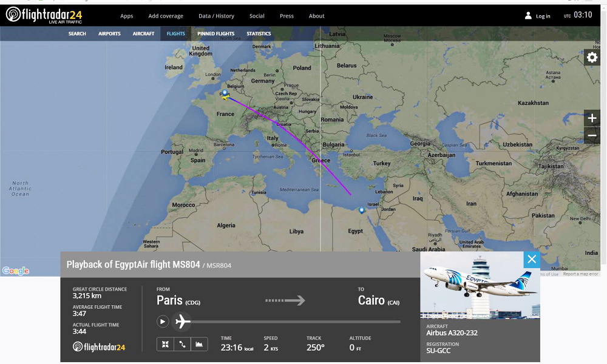The width and height of the screenshot is (607, 364).
Task: Click the Mediterranean Sea label
Action: pyautogui.click(x=299, y=189)
